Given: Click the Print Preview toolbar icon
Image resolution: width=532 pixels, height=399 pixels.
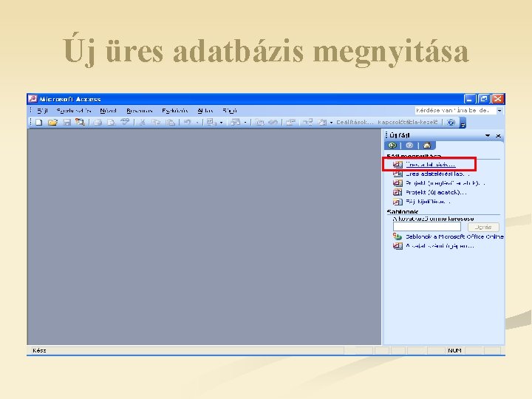Looking at the screenshot, I should coord(112,123).
